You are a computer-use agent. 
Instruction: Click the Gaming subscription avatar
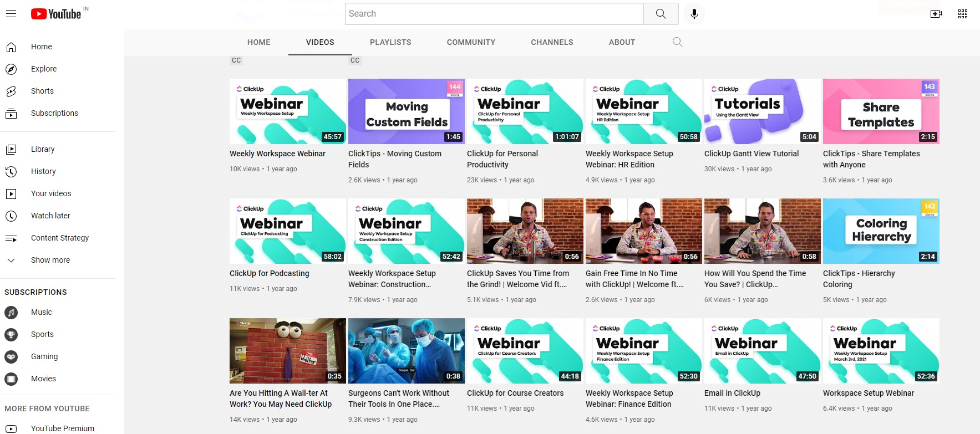tap(11, 357)
